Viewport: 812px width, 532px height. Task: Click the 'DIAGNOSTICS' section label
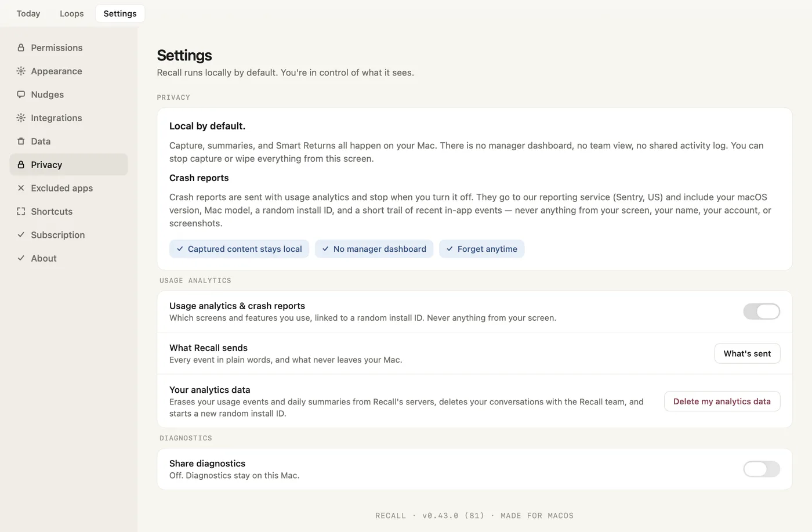[x=186, y=438]
